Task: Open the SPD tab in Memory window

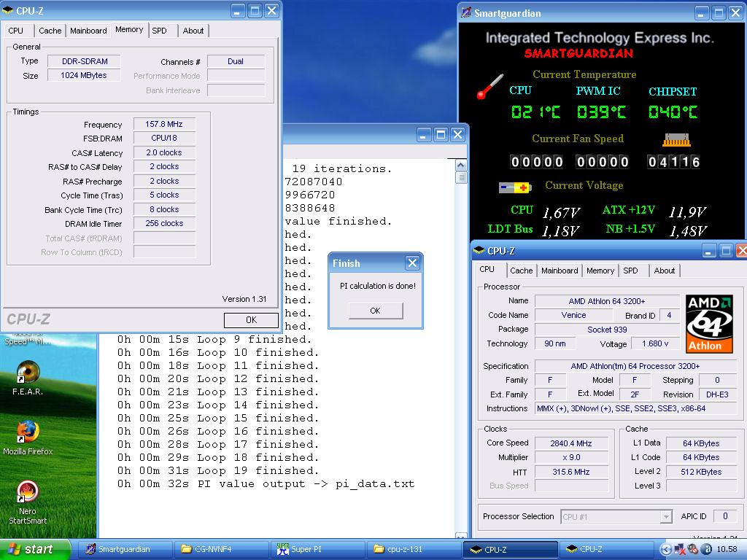Action: (x=159, y=31)
